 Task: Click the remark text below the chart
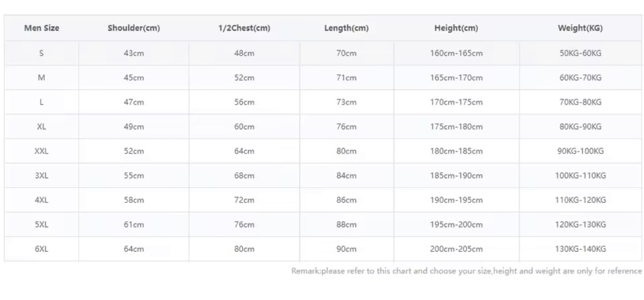click(x=466, y=271)
